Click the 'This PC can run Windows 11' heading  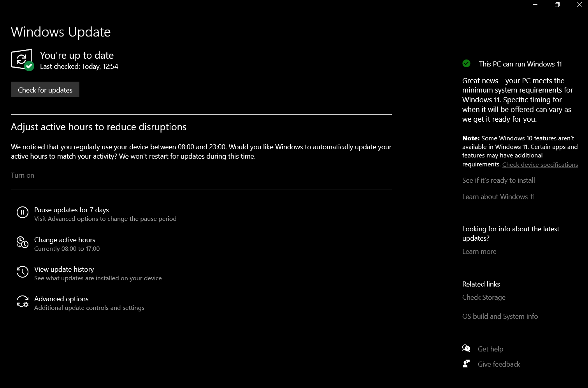click(x=520, y=64)
